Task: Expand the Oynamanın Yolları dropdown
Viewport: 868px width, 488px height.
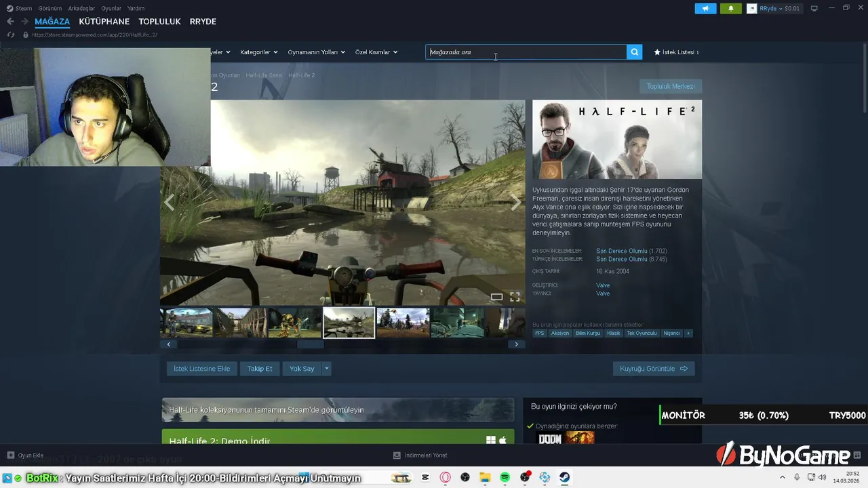Action: click(x=317, y=52)
